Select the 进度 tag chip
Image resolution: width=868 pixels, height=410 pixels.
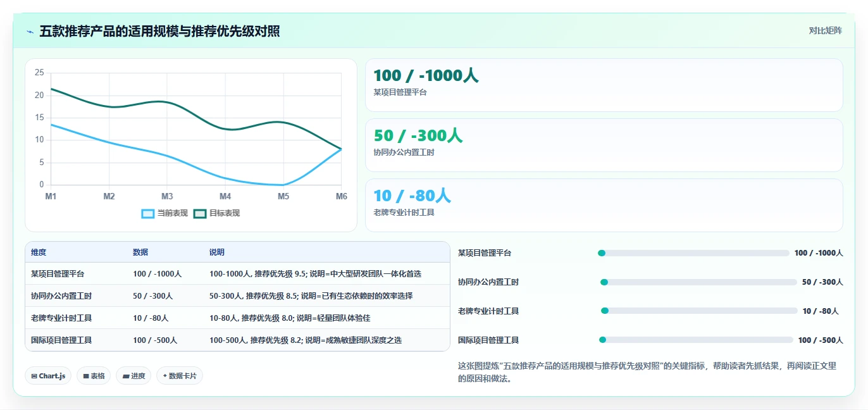coord(133,376)
